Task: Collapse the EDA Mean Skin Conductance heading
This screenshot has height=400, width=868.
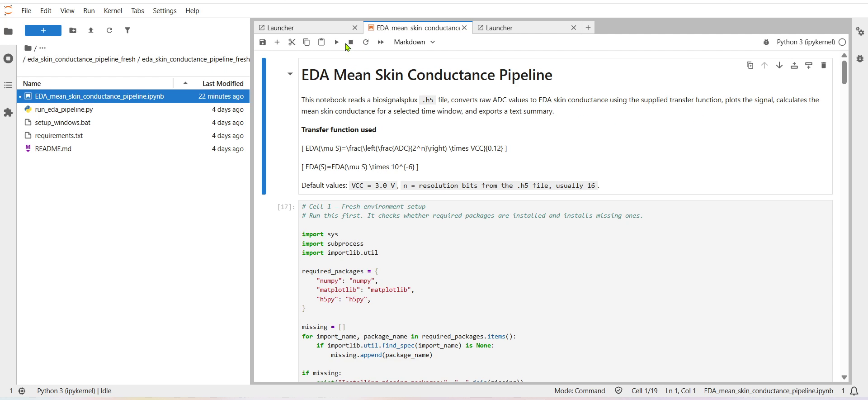Action: (290, 74)
